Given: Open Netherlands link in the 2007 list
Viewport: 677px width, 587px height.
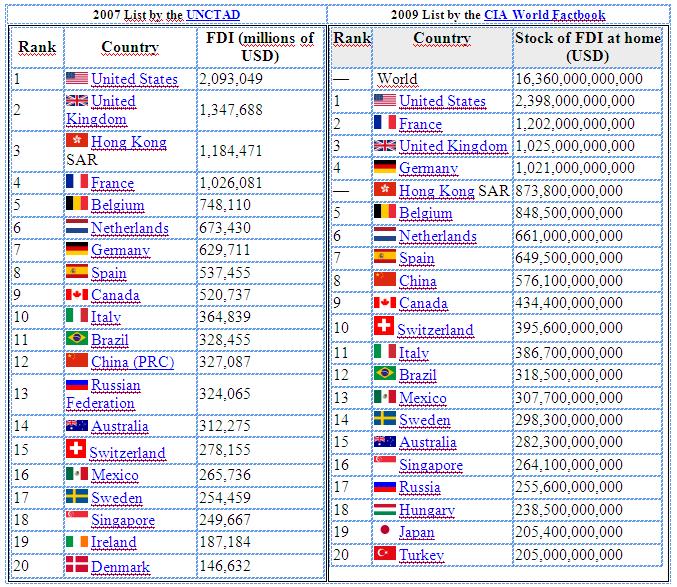Looking at the screenshot, I should click(x=130, y=228).
